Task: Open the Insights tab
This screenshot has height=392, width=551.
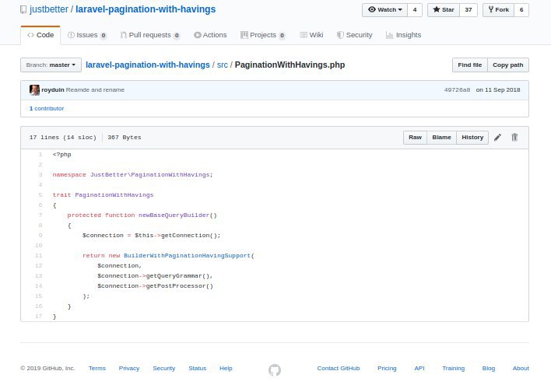Action: 403,35
